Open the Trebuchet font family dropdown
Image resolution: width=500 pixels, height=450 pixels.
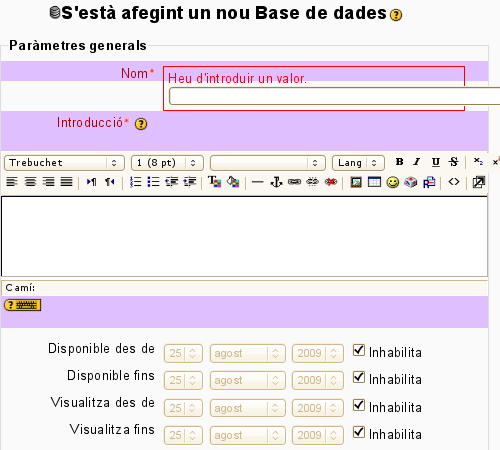64,163
